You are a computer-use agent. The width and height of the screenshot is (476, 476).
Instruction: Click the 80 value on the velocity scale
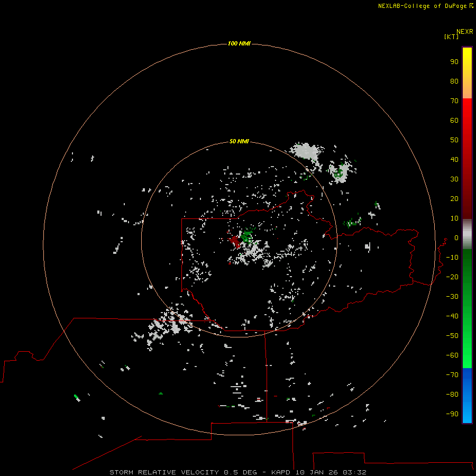[x=454, y=81]
